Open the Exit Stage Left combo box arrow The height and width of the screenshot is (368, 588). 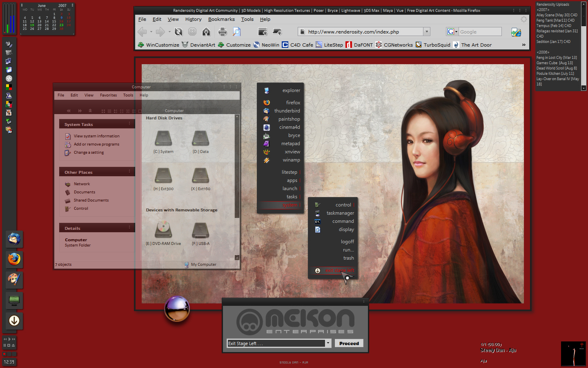pyautogui.click(x=328, y=343)
